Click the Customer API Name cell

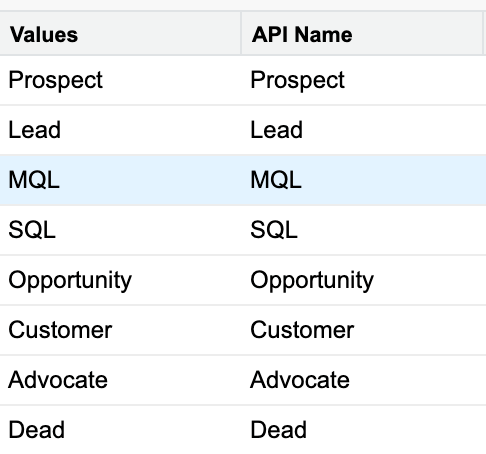pyautogui.click(x=362, y=330)
